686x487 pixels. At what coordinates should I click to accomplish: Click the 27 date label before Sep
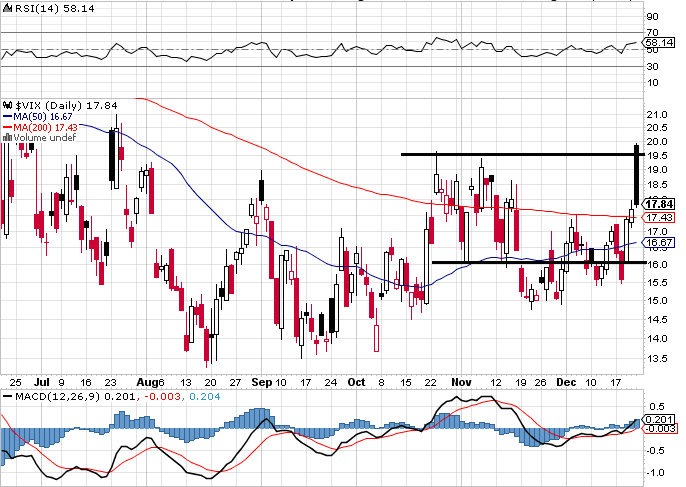coord(235,382)
